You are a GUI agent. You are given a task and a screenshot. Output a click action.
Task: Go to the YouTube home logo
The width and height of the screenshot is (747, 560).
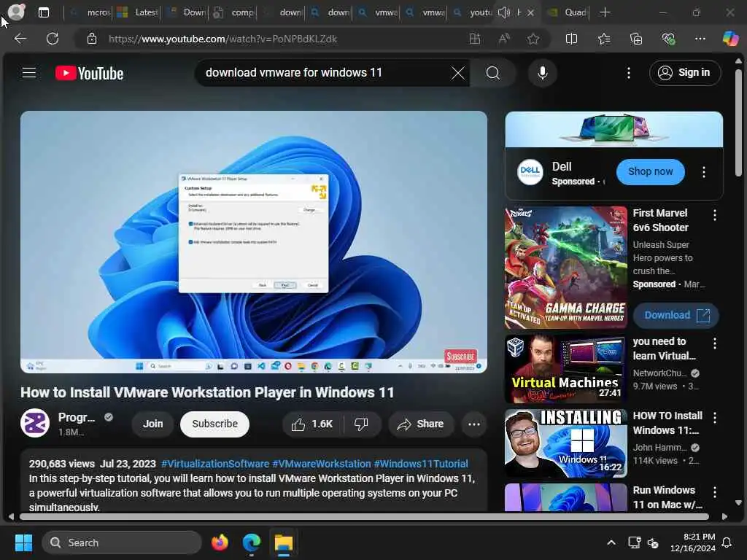pyautogui.click(x=89, y=74)
